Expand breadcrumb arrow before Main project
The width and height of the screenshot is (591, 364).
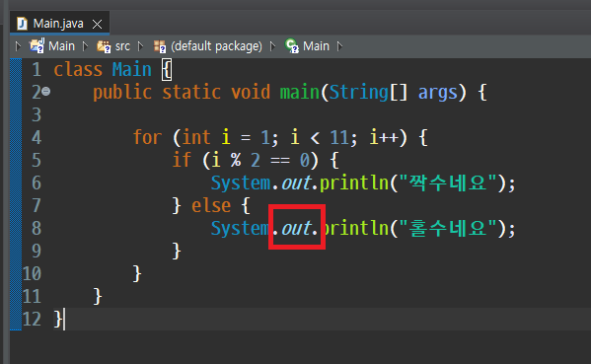pos(18,46)
